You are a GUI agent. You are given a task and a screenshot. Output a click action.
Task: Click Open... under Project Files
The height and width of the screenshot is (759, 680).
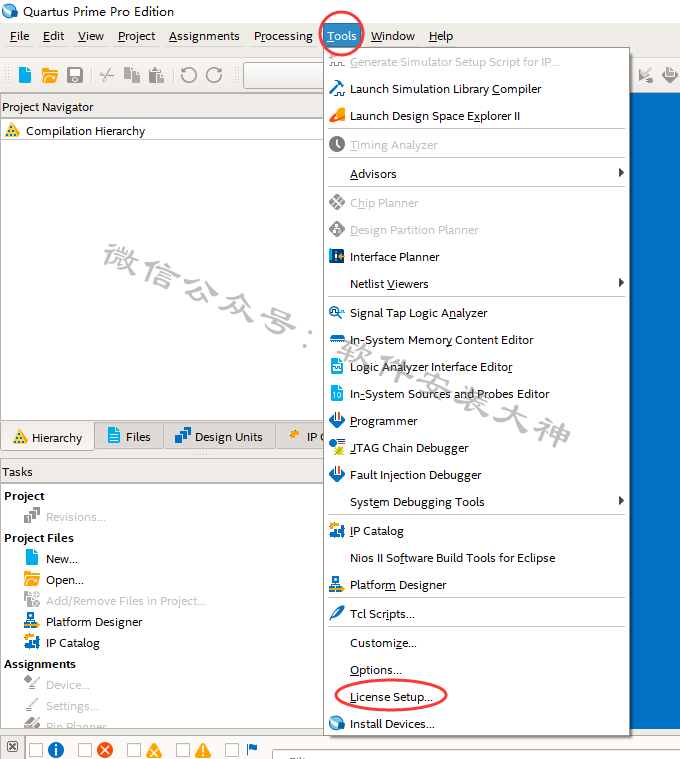pos(65,580)
